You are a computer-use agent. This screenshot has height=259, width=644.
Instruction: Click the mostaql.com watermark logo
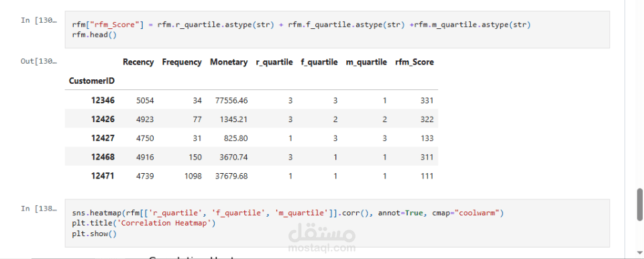coord(321,239)
